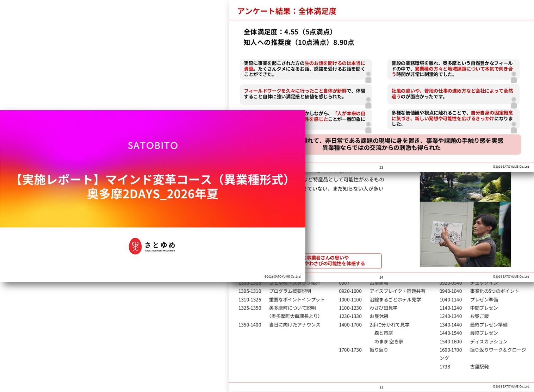Click red outlined box わさびの可能性を体感する
Image resolution: width=534 pixels, height=392 pixels.
coord(343,261)
